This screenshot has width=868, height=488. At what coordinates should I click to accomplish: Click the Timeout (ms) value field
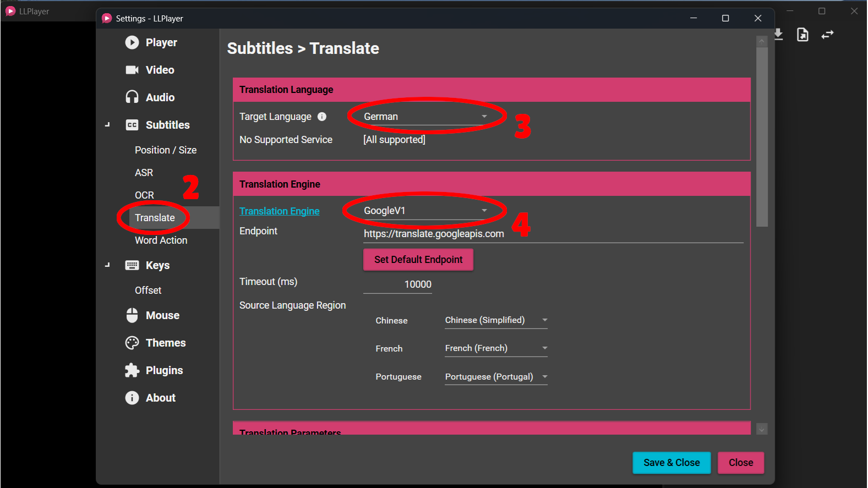397,284
